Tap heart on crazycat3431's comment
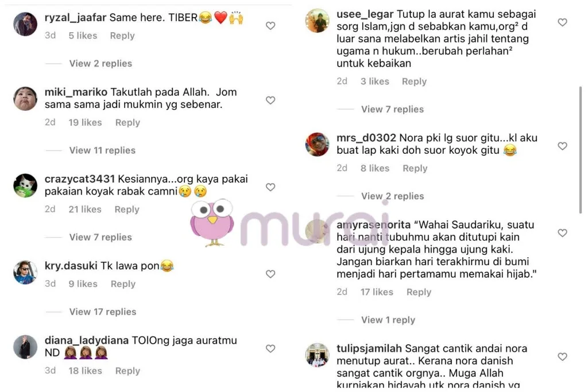 (270, 187)
